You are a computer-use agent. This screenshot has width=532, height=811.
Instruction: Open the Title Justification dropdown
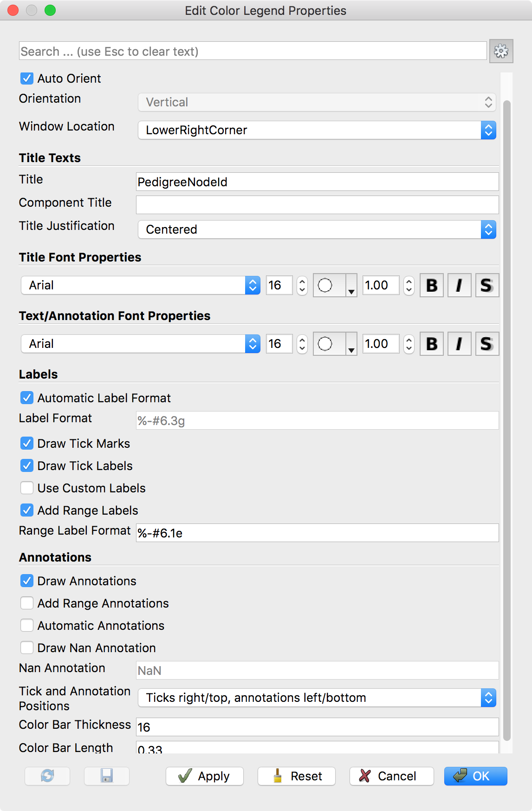tap(317, 229)
